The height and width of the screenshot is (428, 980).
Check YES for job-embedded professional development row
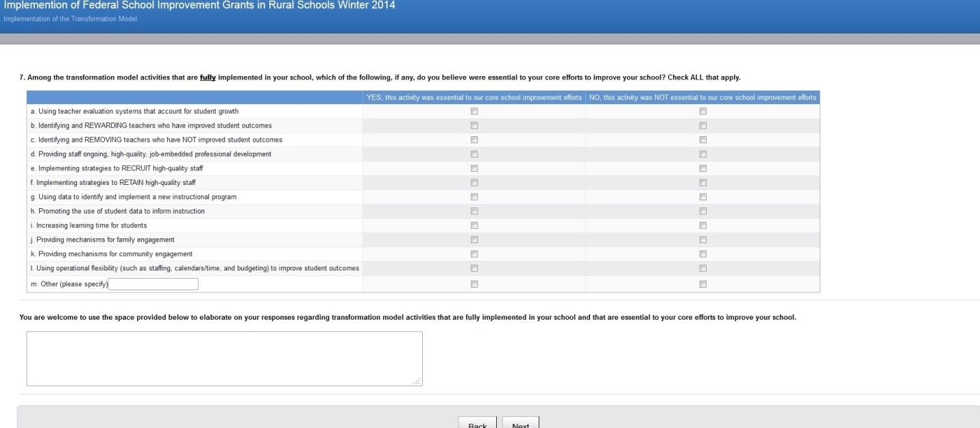[474, 154]
